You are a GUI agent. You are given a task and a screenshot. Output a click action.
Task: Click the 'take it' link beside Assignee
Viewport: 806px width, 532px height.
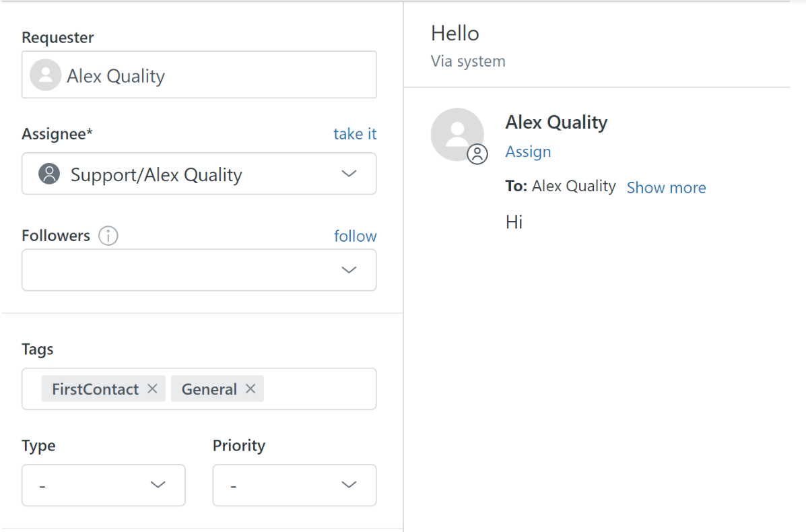tap(355, 134)
